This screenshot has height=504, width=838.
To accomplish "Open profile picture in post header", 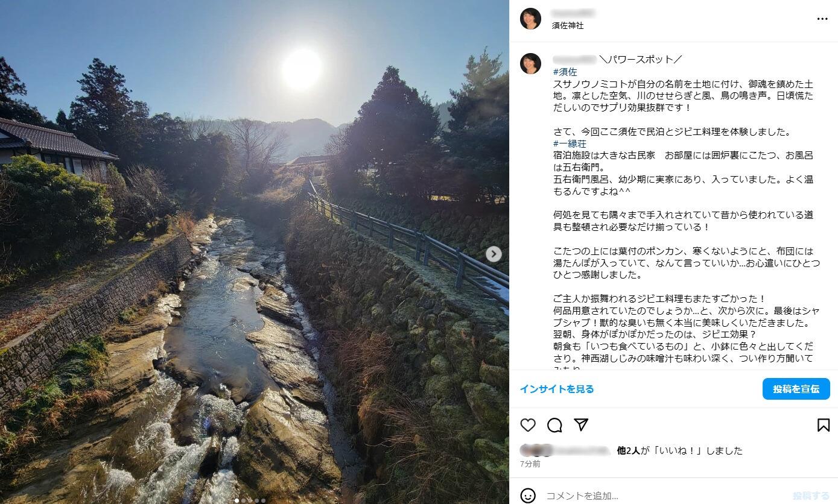I will click(530, 19).
